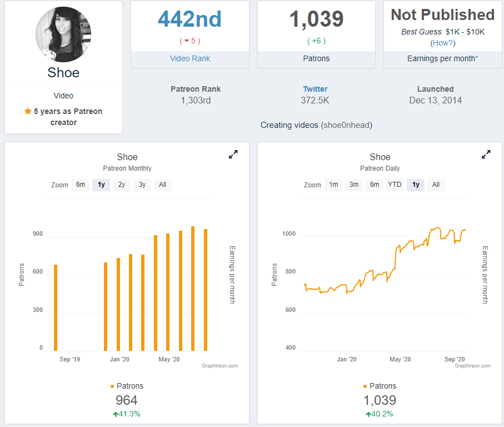Viewport: 504px width, 427px height.
Task: Click green up arrow beside 41.3%
Action: (116, 414)
